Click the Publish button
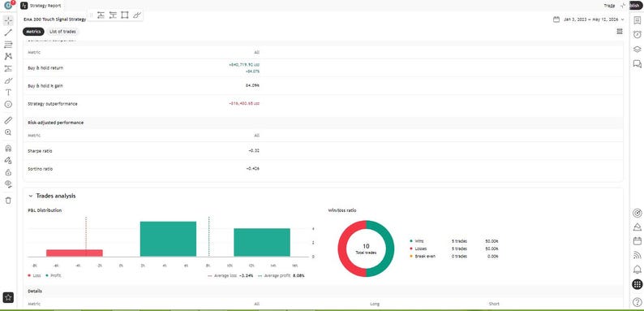Image resolution: width=644 pixels, height=311 pixels. (636, 6)
